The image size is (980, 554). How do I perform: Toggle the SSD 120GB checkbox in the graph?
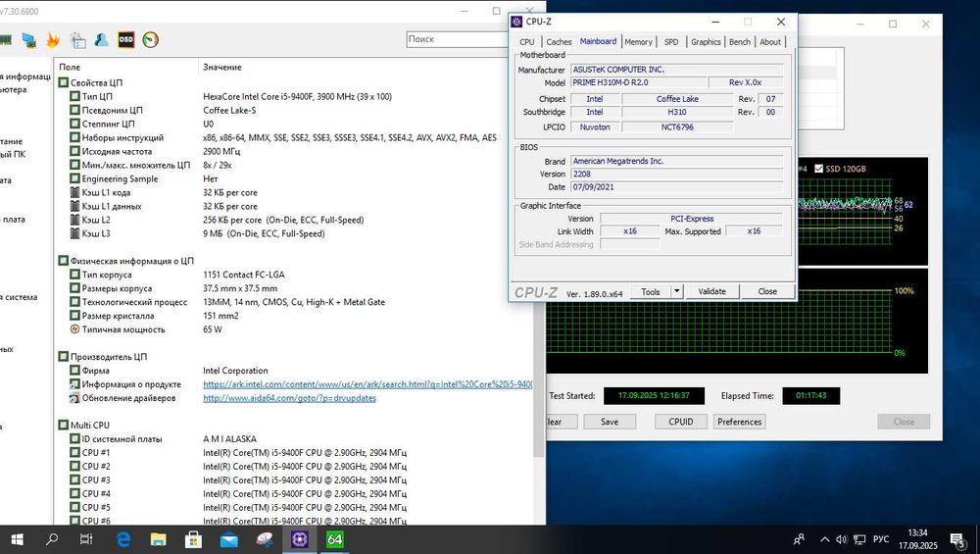tap(818, 169)
